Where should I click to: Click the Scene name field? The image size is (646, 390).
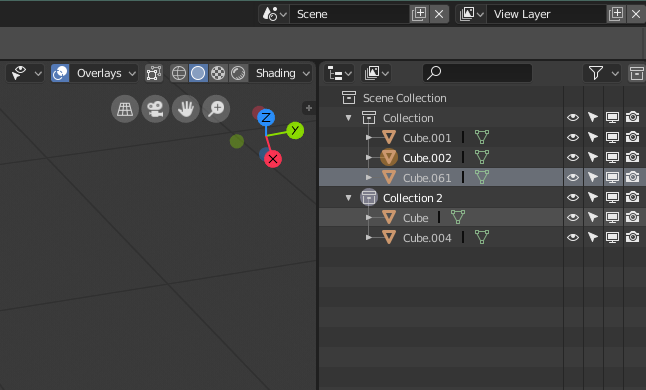point(349,14)
